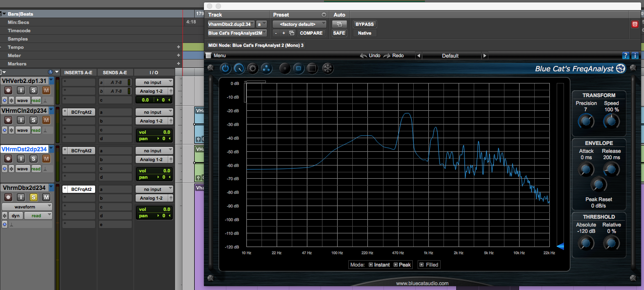Click the large dark square icon in FreqAnalyst toolbar

(313, 68)
